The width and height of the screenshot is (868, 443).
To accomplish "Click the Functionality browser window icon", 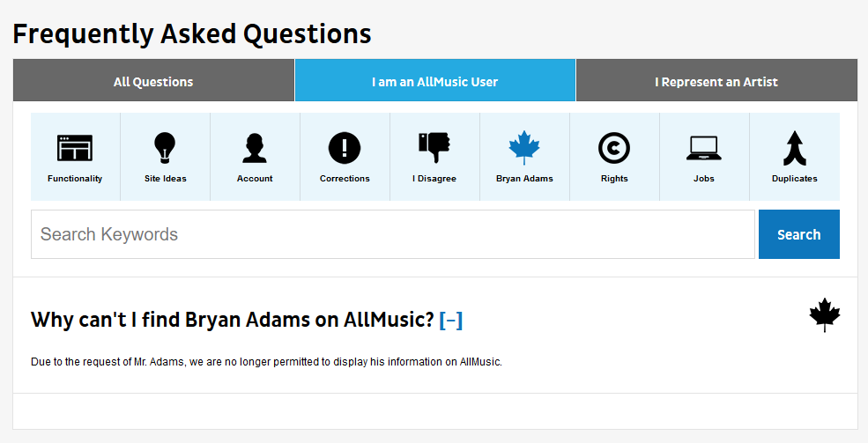I will pyautogui.click(x=75, y=148).
